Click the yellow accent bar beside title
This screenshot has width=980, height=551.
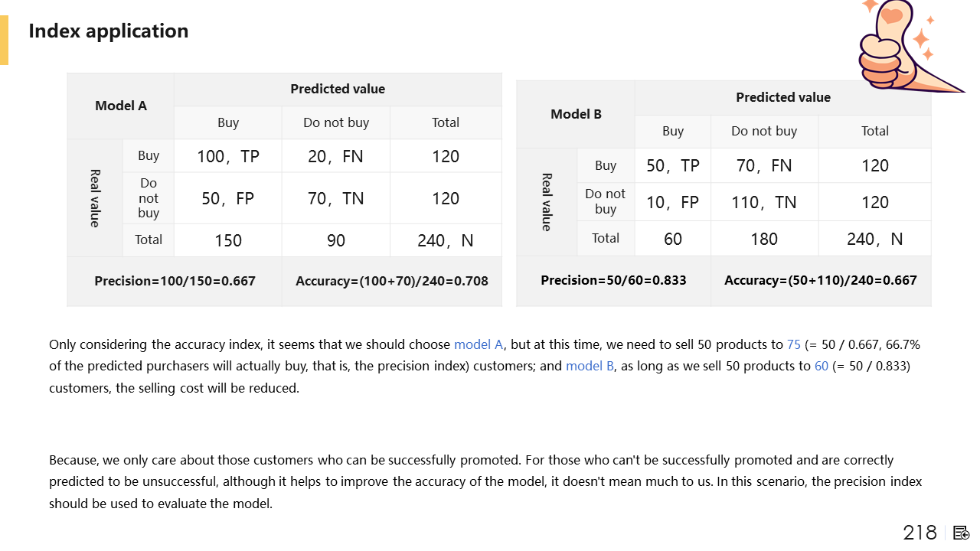click(4, 40)
